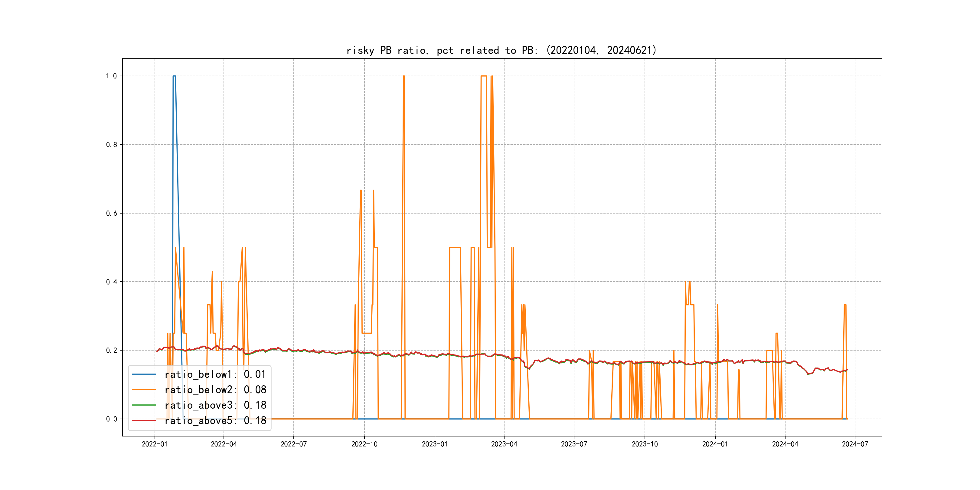Select the 'ratio_above3: 0.18' legend label

(215, 405)
